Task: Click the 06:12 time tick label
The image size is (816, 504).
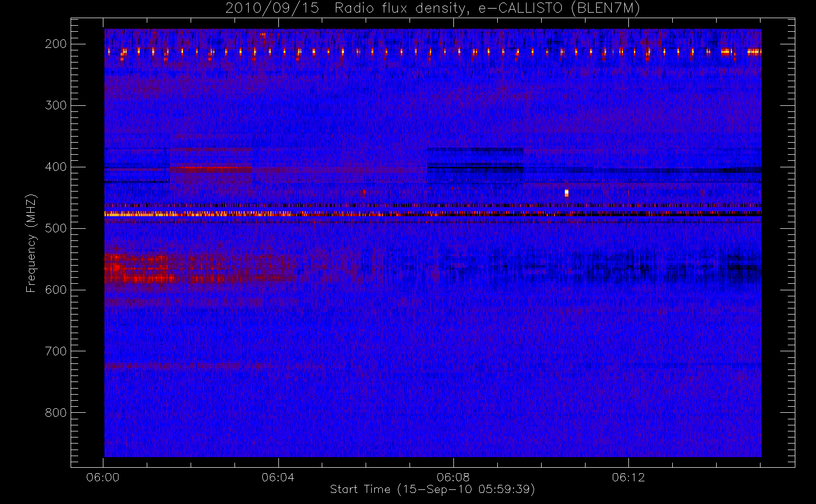Action: click(x=628, y=477)
